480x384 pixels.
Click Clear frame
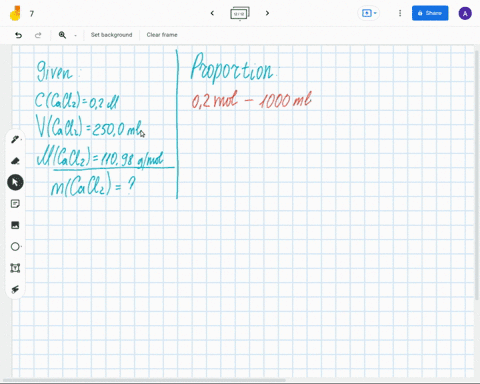162,35
